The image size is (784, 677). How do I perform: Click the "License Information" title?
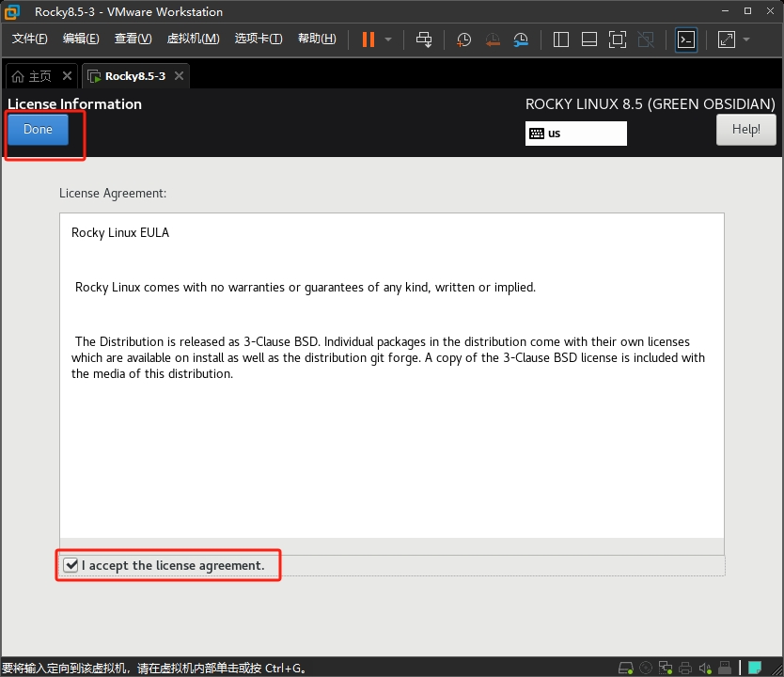pos(74,104)
